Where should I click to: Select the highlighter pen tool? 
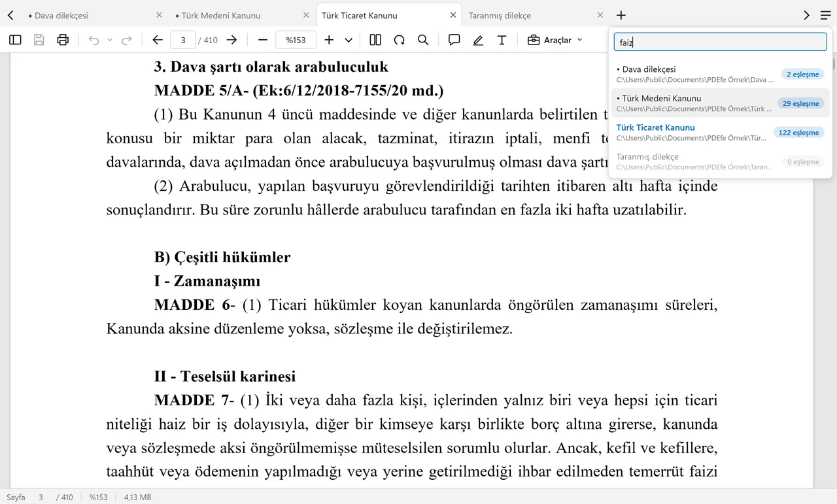click(478, 40)
